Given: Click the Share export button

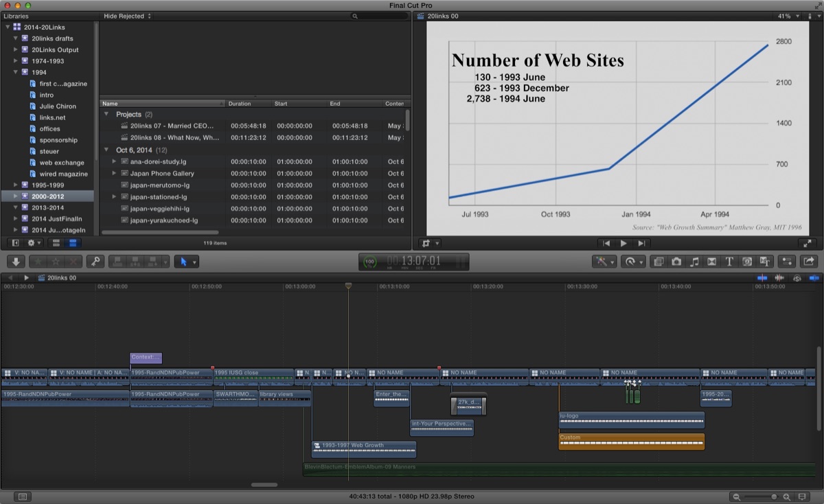Looking at the screenshot, I should click(808, 262).
